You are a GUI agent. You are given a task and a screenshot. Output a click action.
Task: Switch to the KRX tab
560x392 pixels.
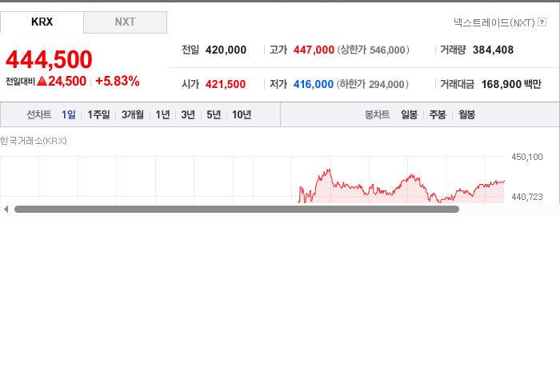click(x=42, y=22)
